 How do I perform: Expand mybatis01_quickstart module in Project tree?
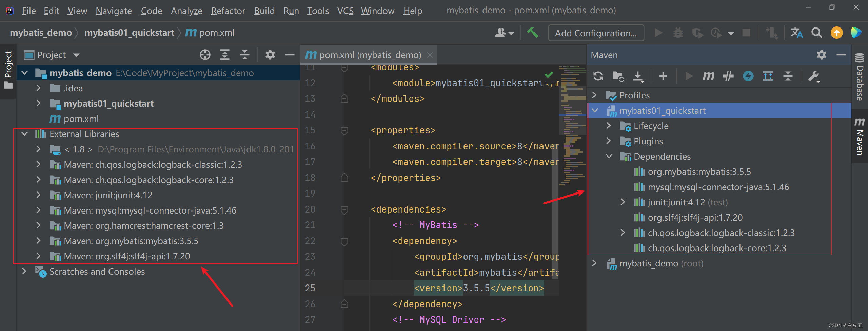pos(38,103)
